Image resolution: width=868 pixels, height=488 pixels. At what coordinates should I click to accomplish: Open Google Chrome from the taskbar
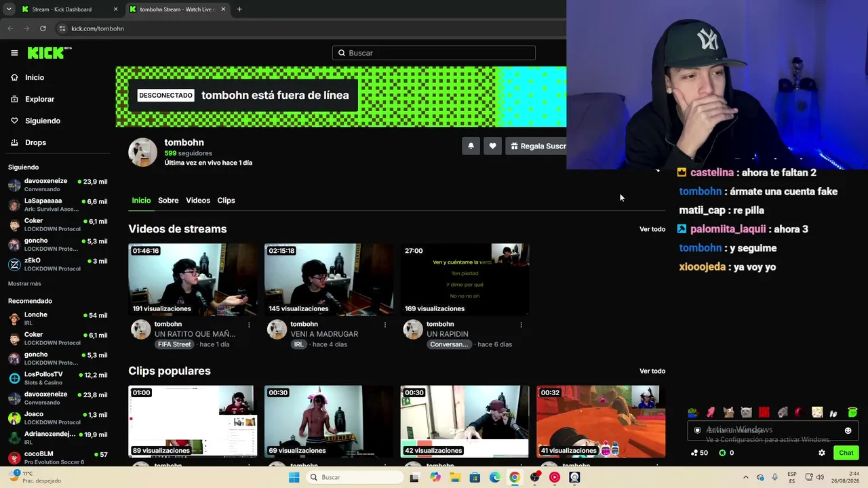pos(515,477)
